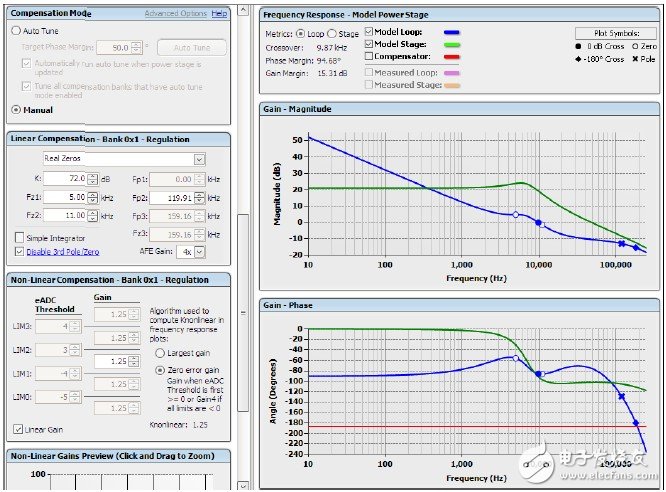666x492 pixels.
Task: Click the zero marker on the Gain Magnitude curve
Action: click(516, 215)
